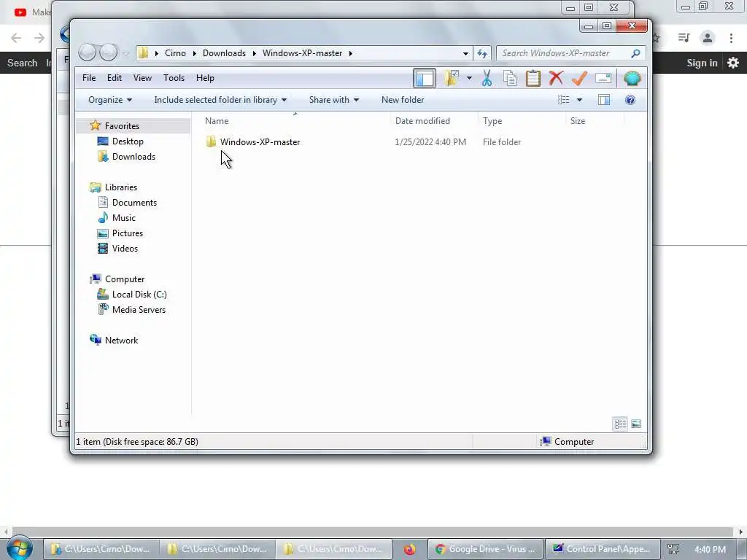This screenshot has height=560, width=747.
Task: Open the address bar history dropdown
Action: pyautogui.click(x=465, y=53)
